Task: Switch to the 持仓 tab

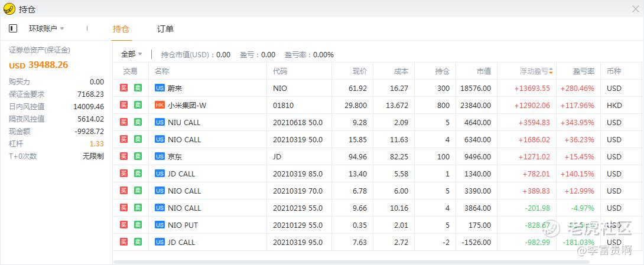Action: (121, 29)
